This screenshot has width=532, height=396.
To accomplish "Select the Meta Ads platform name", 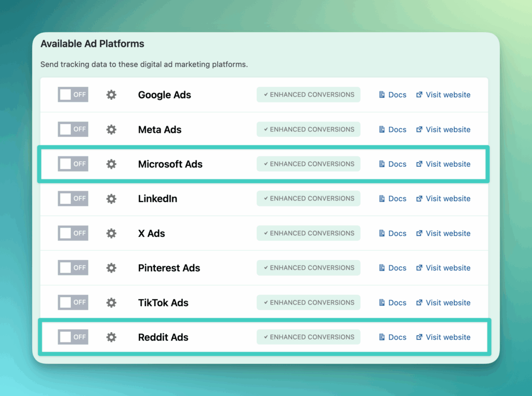I will pos(160,129).
